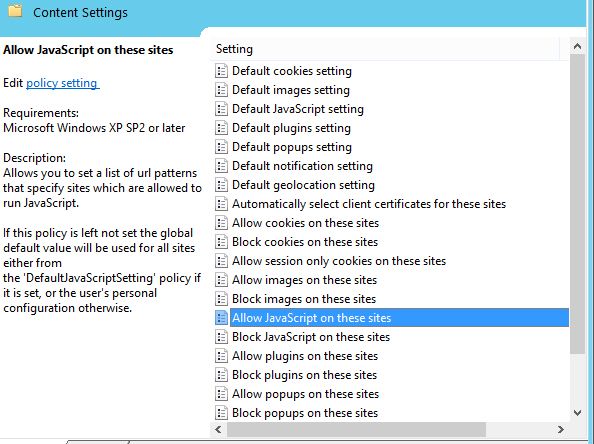Click the icon next to Block images on these sites
This screenshot has width=594, height=444.
coord(221,299)
